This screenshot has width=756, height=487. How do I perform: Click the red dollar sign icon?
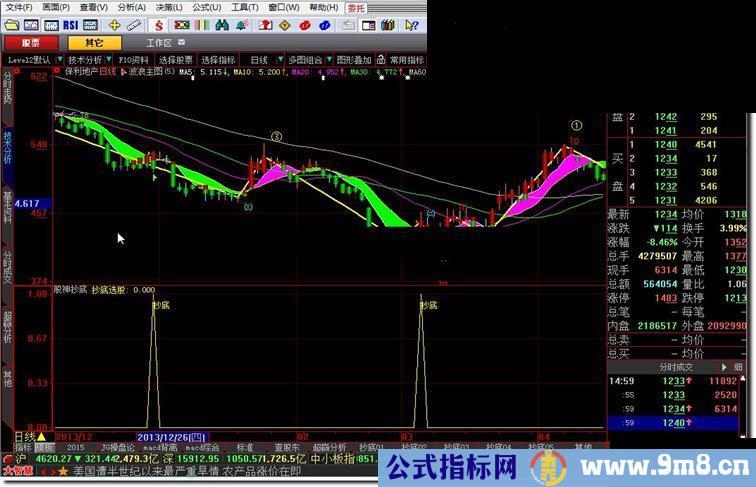click(x=158, y=24)
